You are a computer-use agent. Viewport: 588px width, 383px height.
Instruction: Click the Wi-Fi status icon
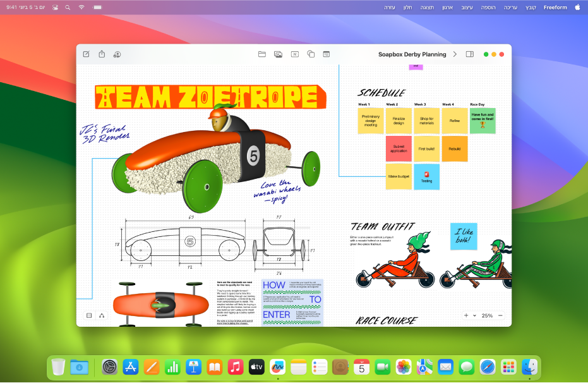click(81, 7)
